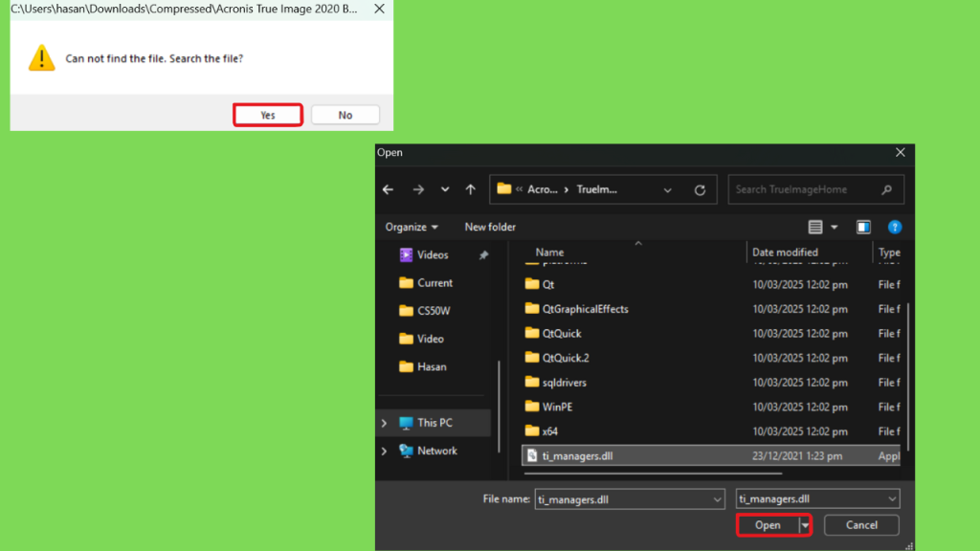Open file type filter combo box

tap(817, 498)
